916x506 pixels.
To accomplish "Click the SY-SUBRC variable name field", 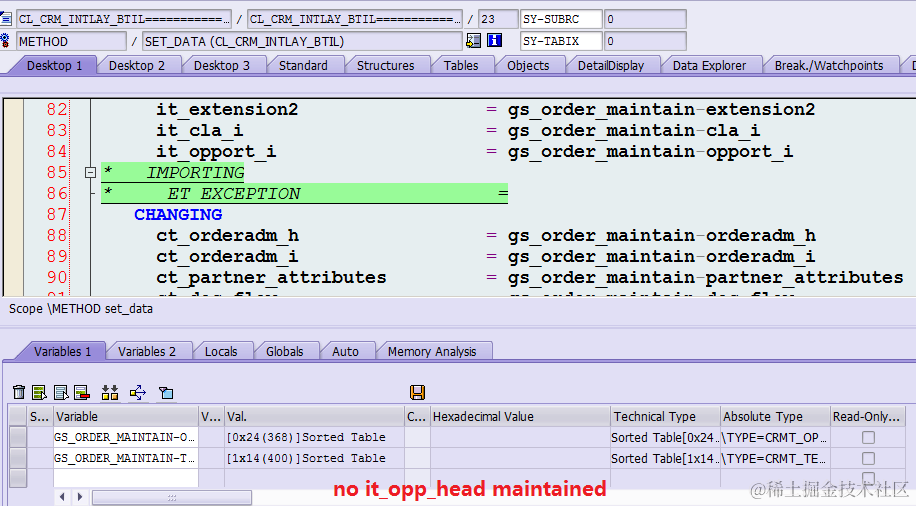I will coord(561,19).
